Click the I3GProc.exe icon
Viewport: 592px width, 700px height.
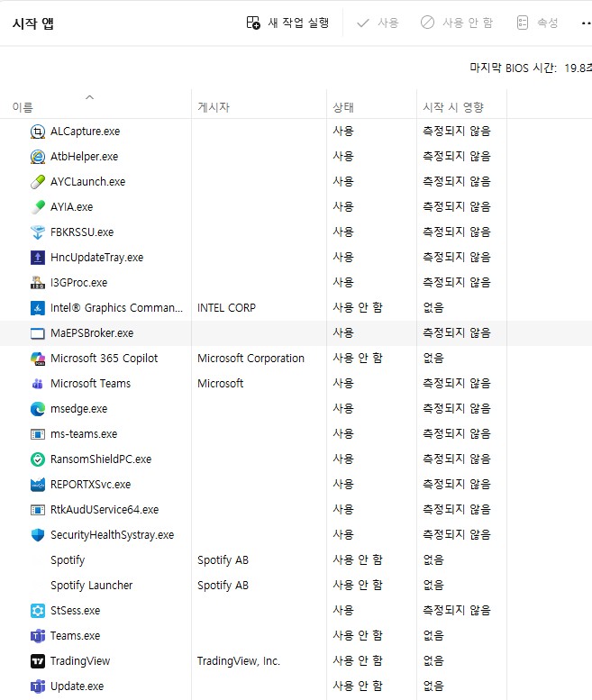click(x=38, y=283)
